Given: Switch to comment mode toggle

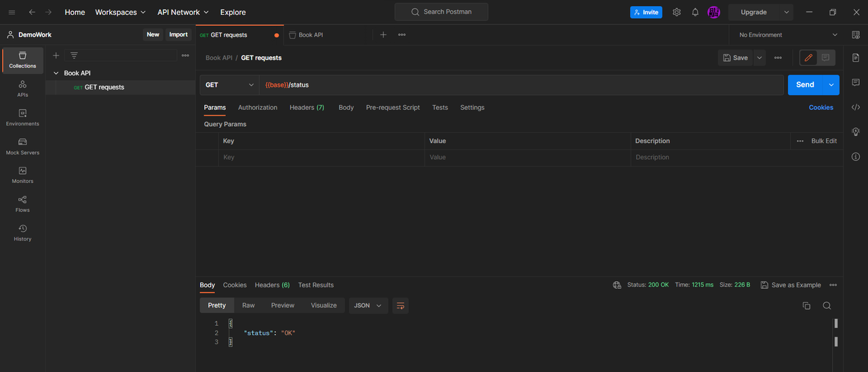Looking at the screenshot, I should pyautogui.click(x=826, y=58).
